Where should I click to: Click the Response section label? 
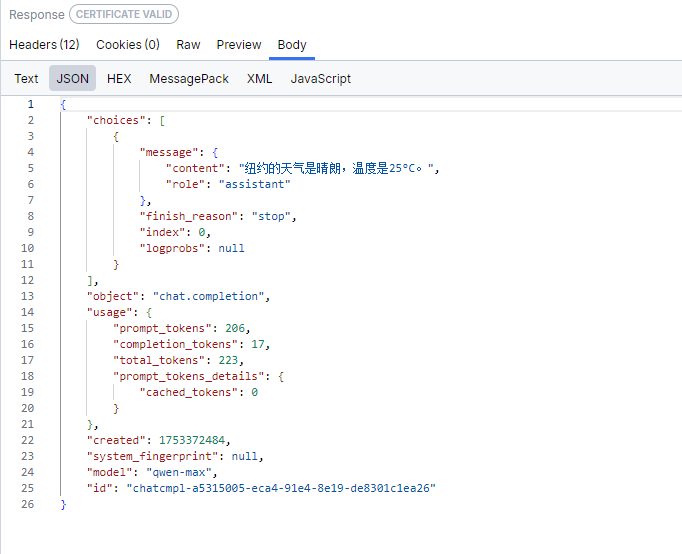(x=37, y=15)
